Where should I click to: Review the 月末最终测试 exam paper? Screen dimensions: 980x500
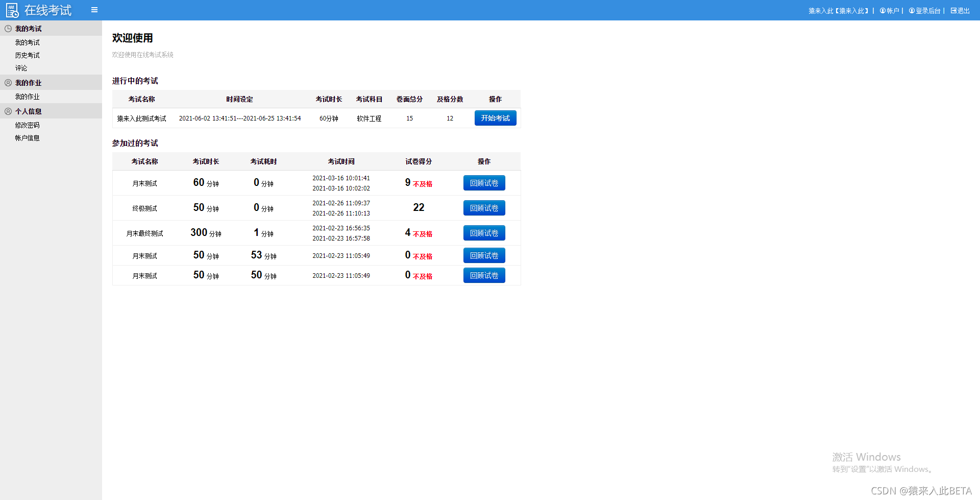[x=484, y=233]
